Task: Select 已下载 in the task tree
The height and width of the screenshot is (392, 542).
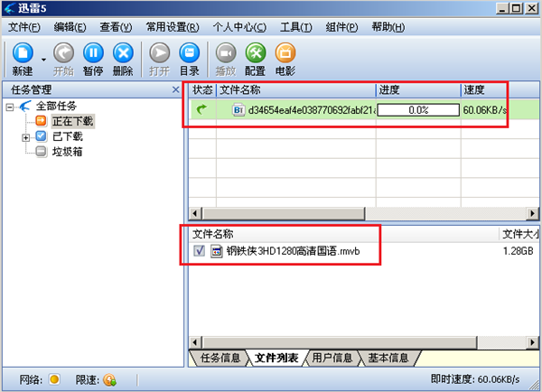Action: coord(68,136)
